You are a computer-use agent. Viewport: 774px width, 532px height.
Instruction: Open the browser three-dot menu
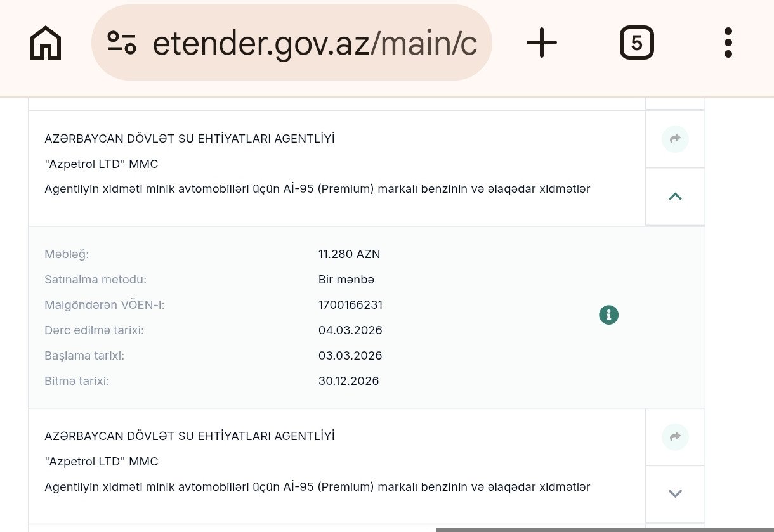pyautogui.click(x=728, y=43)
